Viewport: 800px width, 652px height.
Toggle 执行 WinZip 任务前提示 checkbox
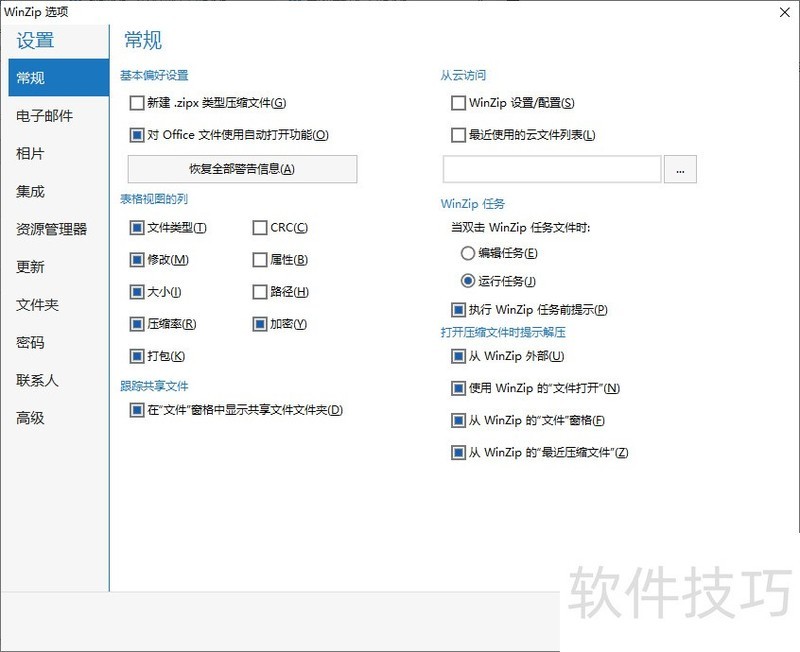458,310
